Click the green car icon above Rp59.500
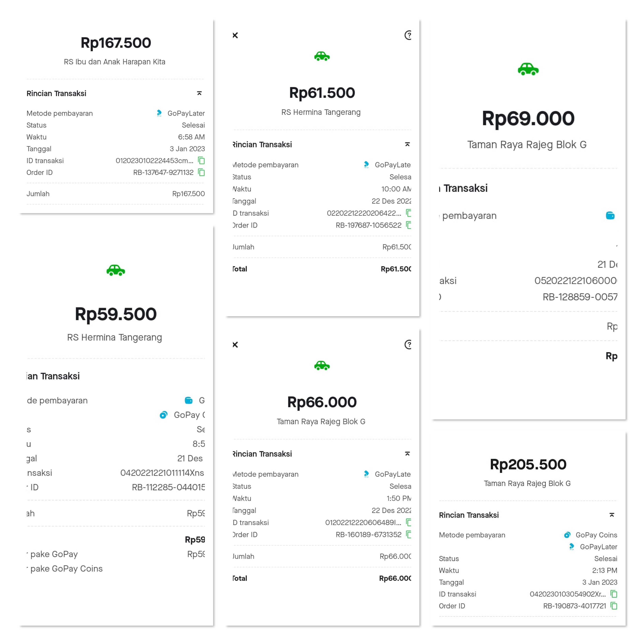The width and height of the screenshot is (644, 644). (116, 270)
